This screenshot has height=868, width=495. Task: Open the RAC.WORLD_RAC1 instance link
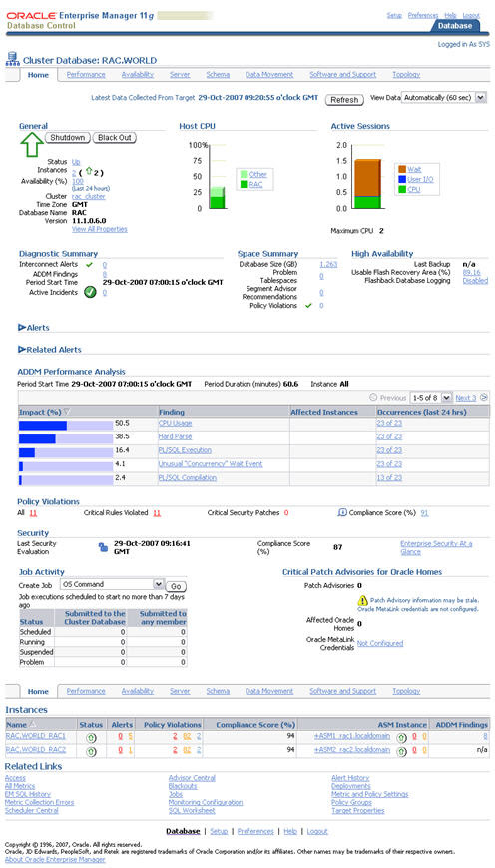coord(35,736)
